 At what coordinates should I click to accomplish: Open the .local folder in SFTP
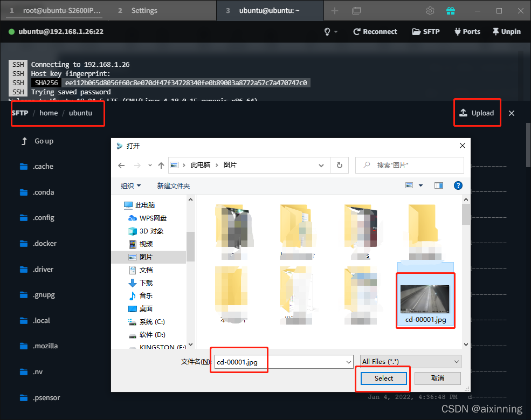point(35,320)
